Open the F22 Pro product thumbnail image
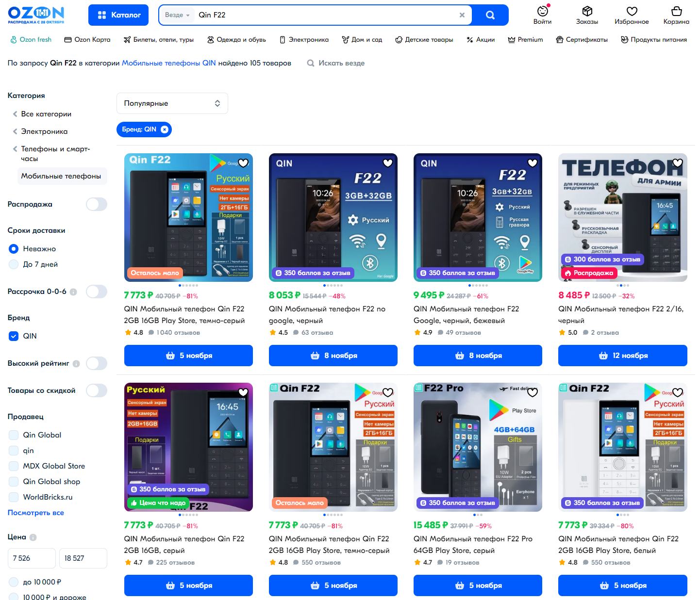700x600 pixels. [x=478, y=447]
